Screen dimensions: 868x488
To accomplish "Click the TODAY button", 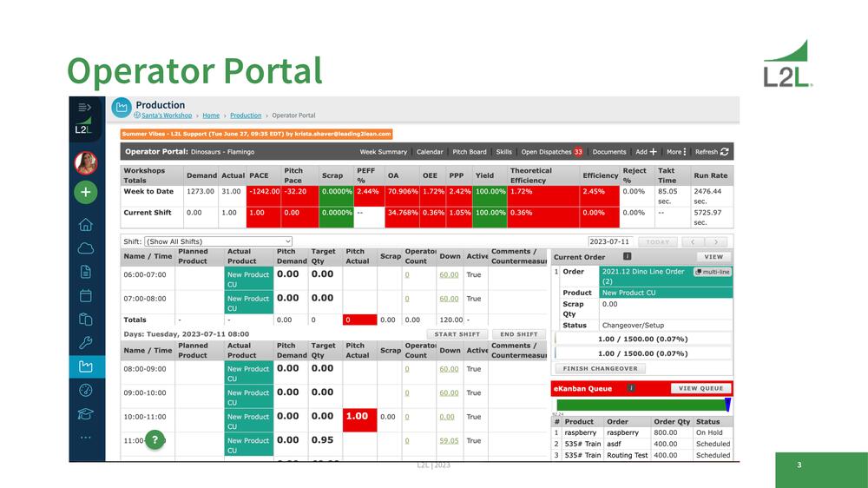I will 658,242.
